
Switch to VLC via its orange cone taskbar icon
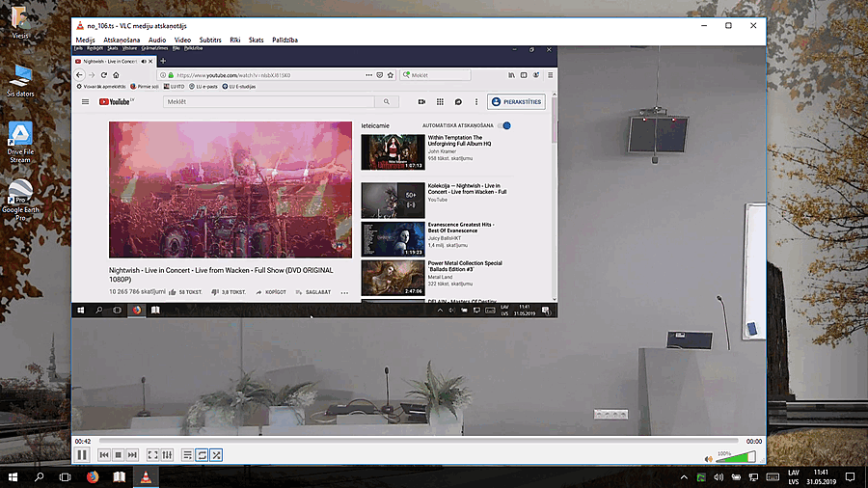(x=146, y=477)
